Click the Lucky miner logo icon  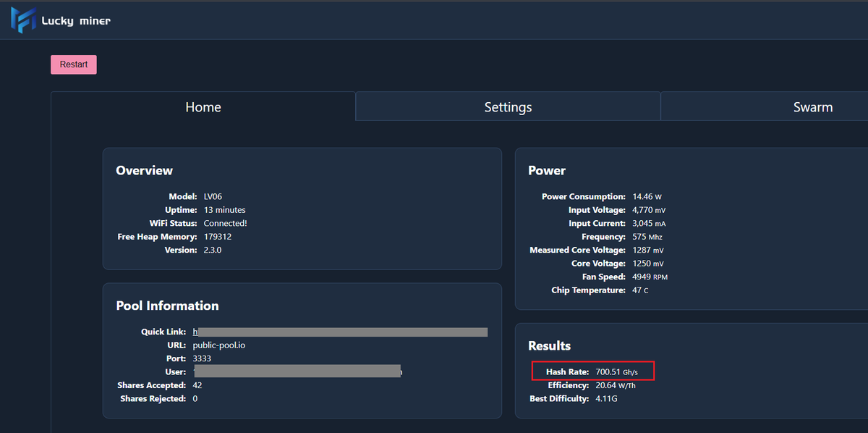click(22, 19)
